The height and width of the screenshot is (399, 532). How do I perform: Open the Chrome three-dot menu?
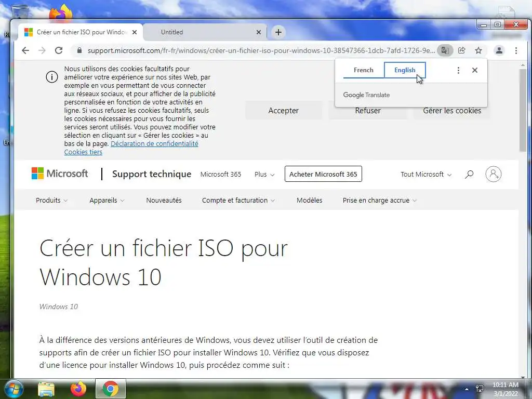(x=516, y=50)
